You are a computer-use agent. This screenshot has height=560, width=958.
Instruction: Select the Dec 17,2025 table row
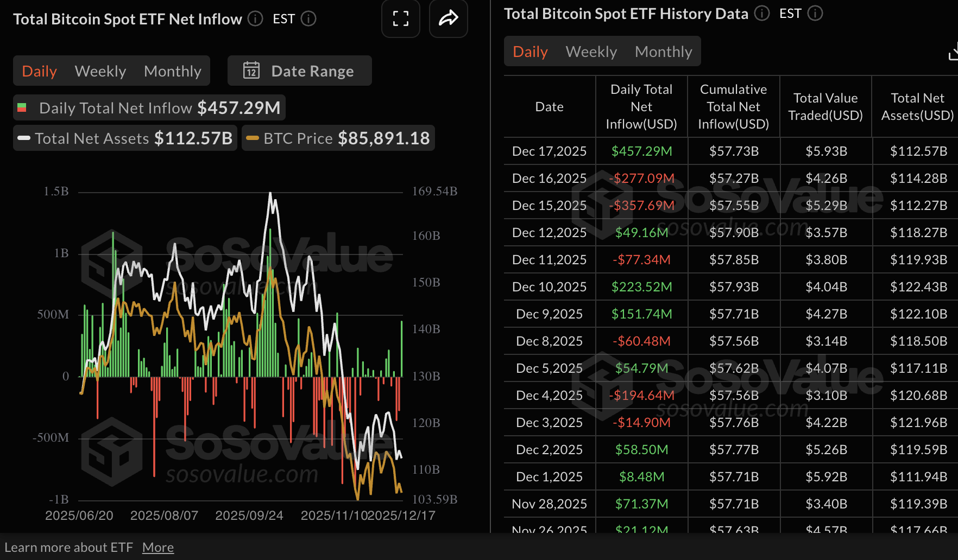coord(549,151)
